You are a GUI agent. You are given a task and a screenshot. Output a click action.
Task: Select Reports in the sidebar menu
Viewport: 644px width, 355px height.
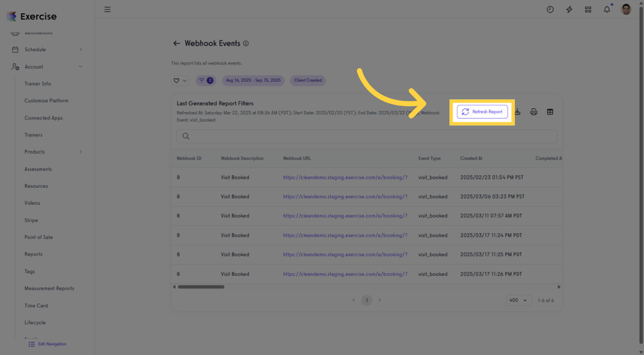click(33, 254)
